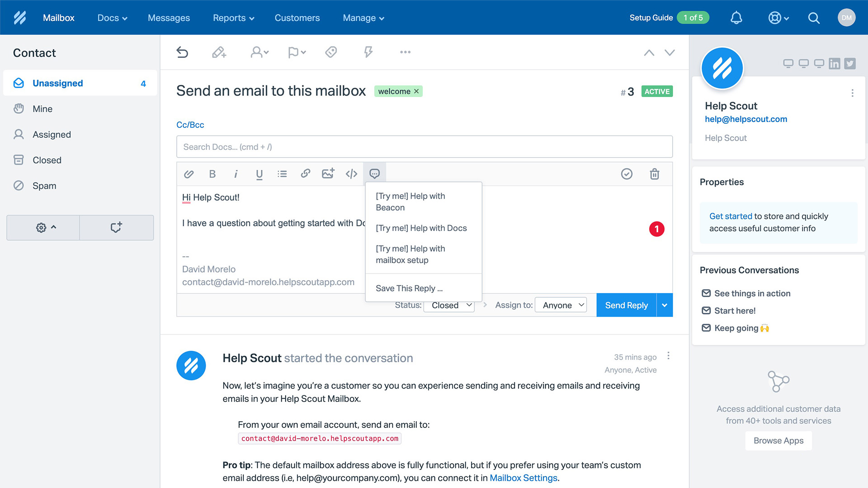Go to previous conversation with up chevron

coord(649,52)
